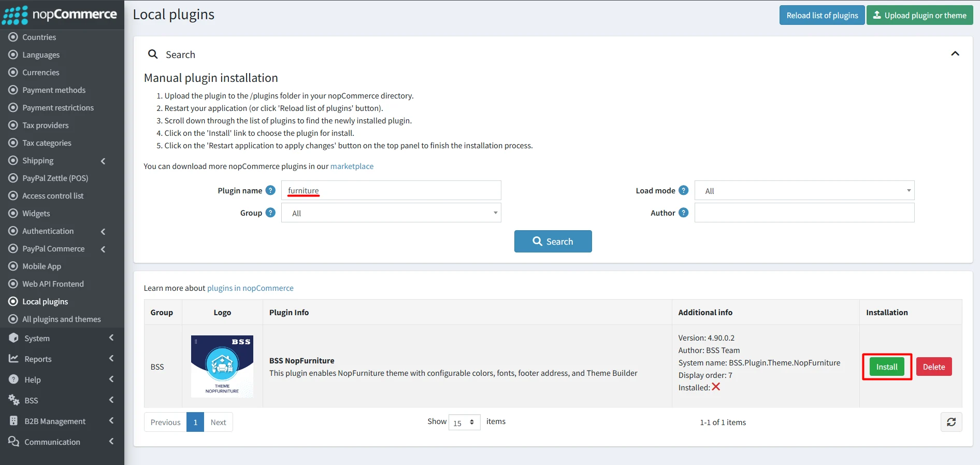Viewport: 980px width, 465px height.
Task: Expand the Shipping submenu arrow
Action: click(103, 161)
